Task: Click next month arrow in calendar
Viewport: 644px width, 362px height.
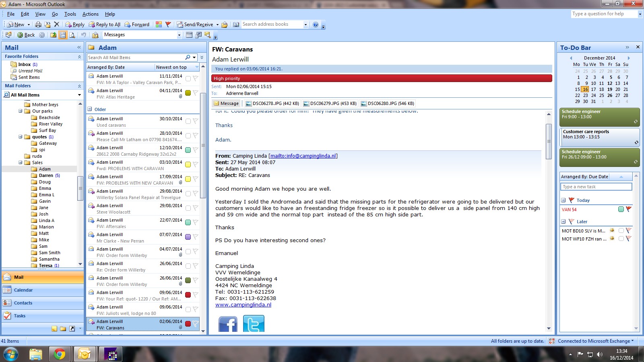Action: coord(629,58)
